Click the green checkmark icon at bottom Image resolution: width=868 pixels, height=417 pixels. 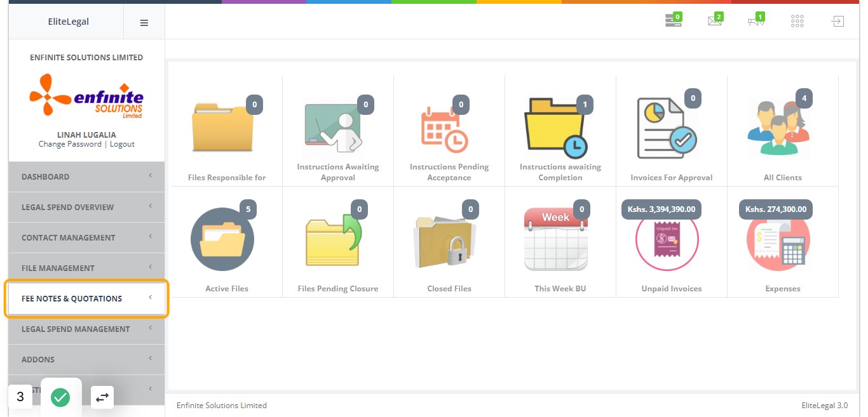tap(60, 397)
